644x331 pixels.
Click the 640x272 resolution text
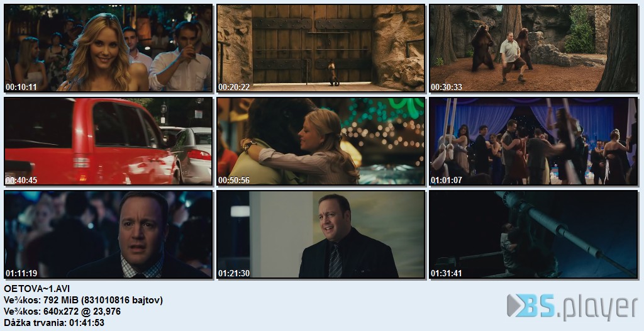click(62, 311)
